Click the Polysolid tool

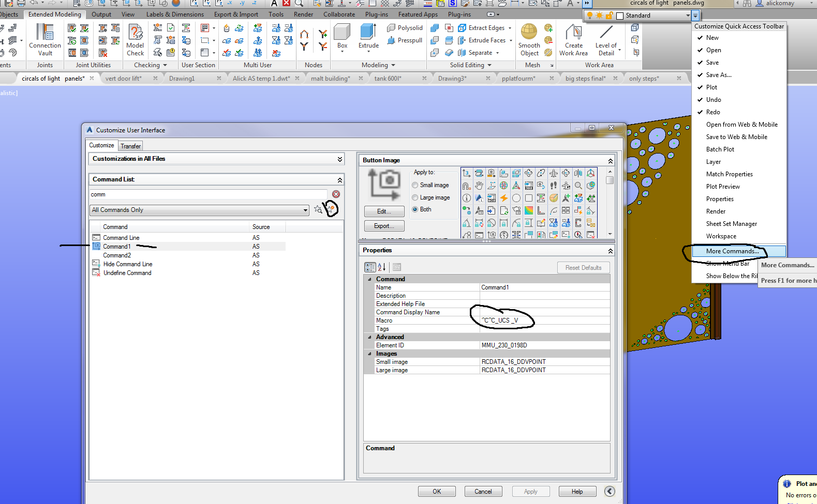[405, 28]
